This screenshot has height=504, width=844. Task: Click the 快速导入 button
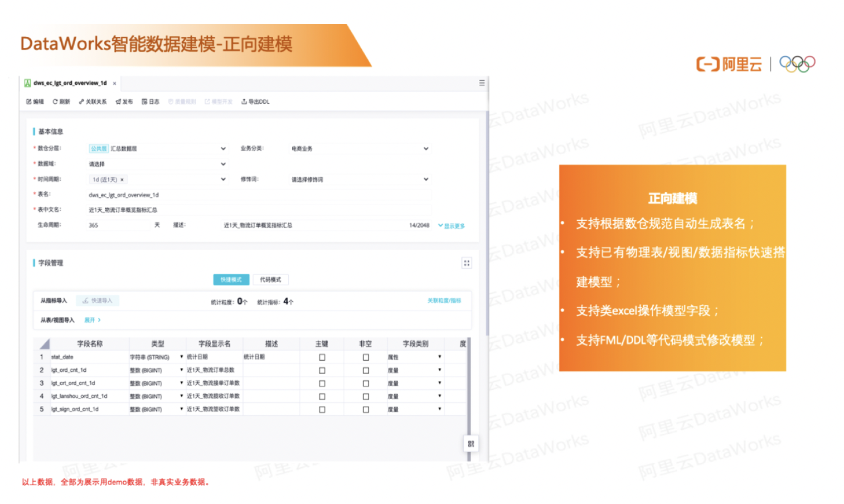[98, 301]
